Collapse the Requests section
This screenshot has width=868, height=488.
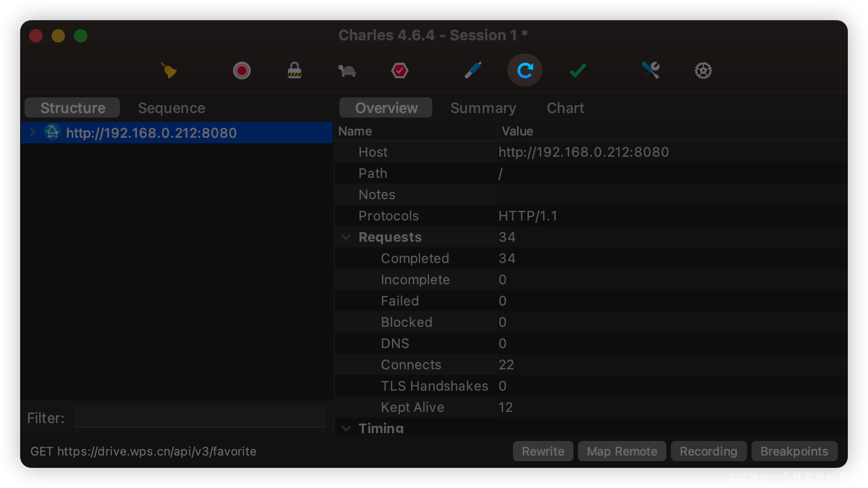346,237
